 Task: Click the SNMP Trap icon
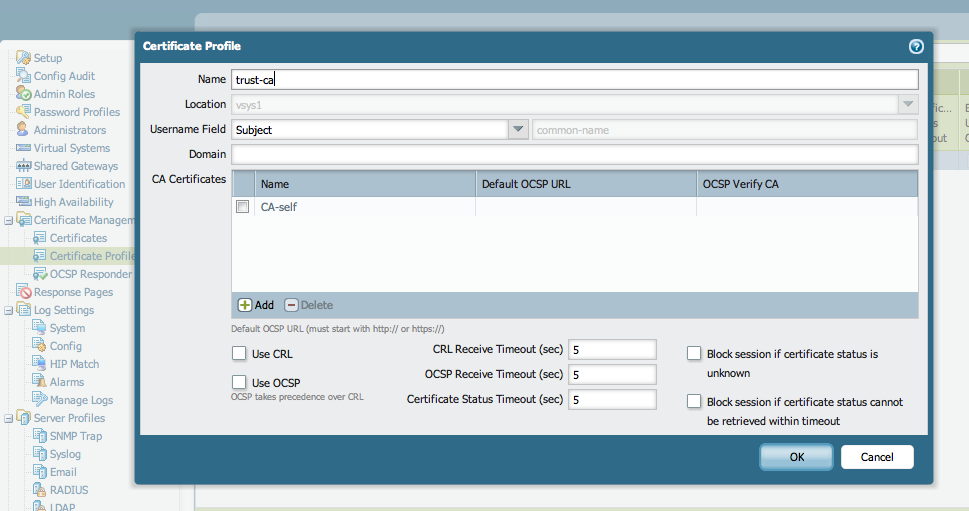40,436
